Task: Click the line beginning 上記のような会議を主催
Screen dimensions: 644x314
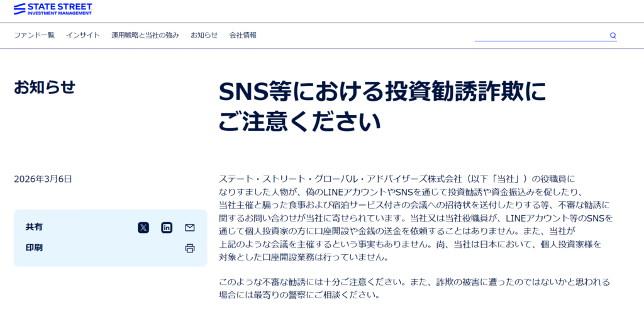Action: pyautogui.click(x=410, y=245)
